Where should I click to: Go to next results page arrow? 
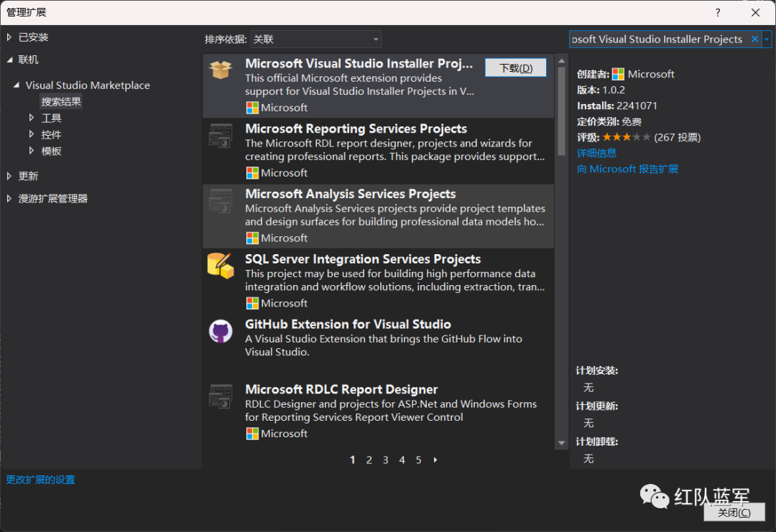435,459
